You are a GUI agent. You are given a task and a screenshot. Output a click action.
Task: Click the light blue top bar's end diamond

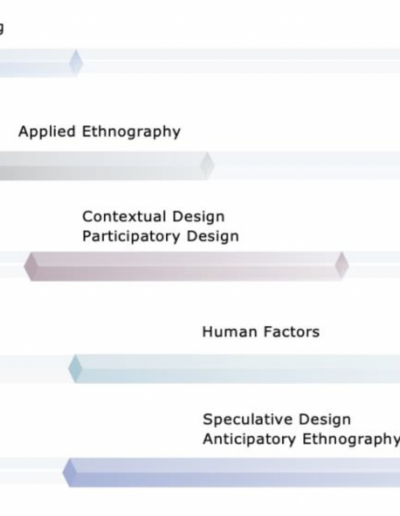tap(76, 63)
